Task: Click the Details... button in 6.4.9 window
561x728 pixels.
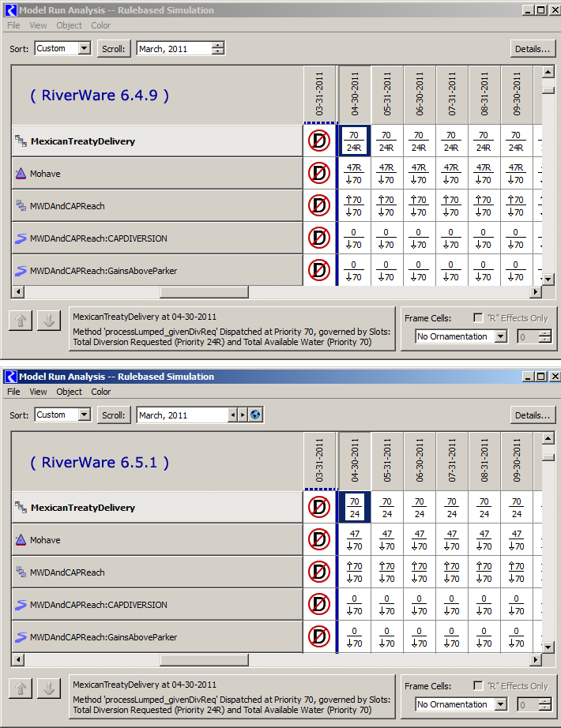Action: tap(533, 49)
